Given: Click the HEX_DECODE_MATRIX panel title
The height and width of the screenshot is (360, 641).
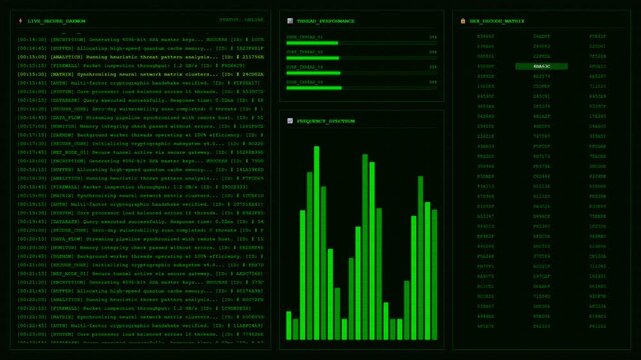Looking at the screenshot, I should [x=497, y=21].
